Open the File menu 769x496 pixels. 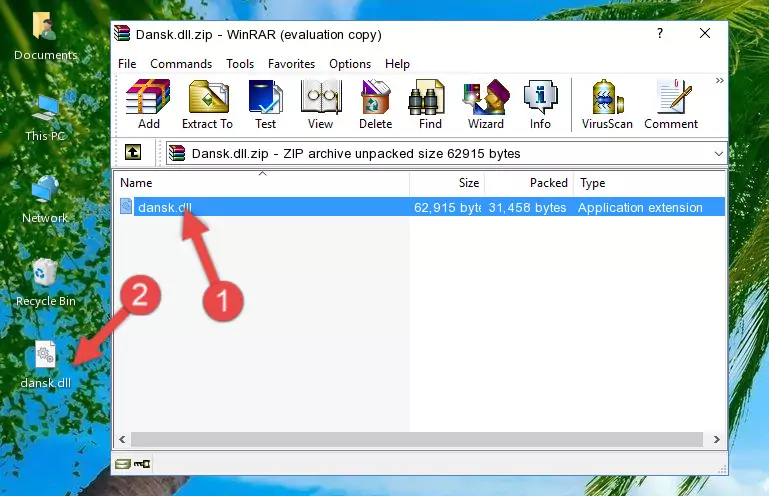(127, 64)
